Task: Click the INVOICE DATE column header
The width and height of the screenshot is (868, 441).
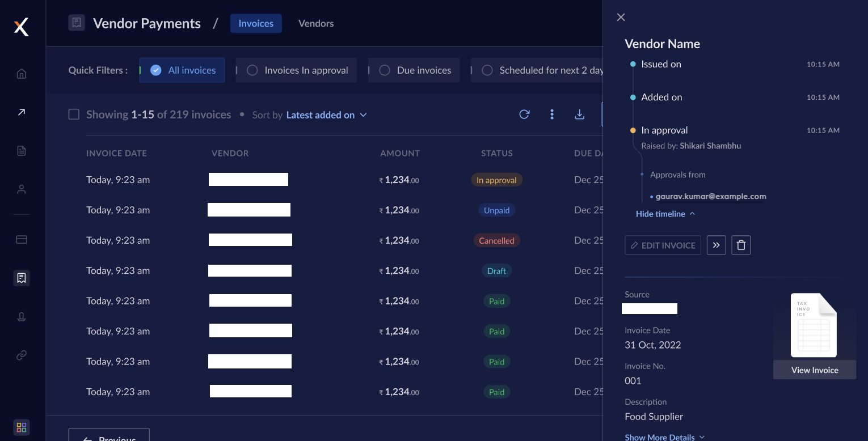Action: (x=116, y=153)
